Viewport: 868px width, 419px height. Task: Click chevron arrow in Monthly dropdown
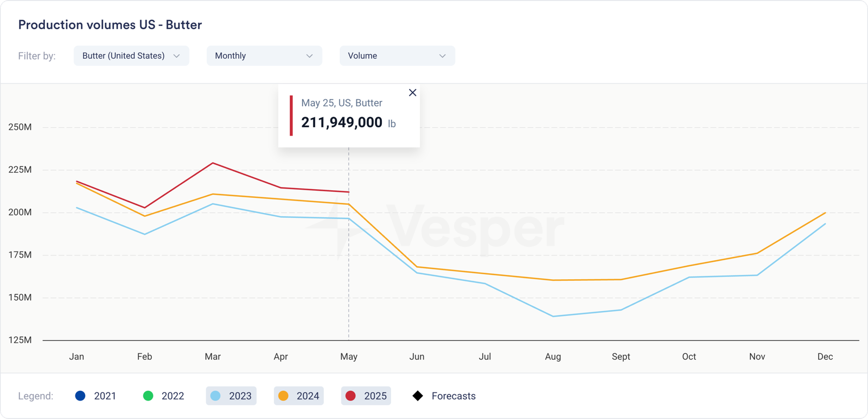pos(309,56)
